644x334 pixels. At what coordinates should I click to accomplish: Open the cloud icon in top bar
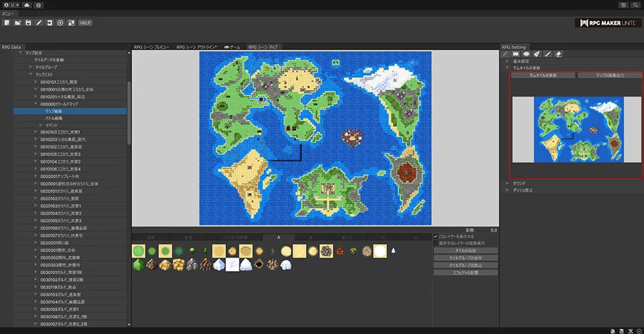click(x=26, y=5)
